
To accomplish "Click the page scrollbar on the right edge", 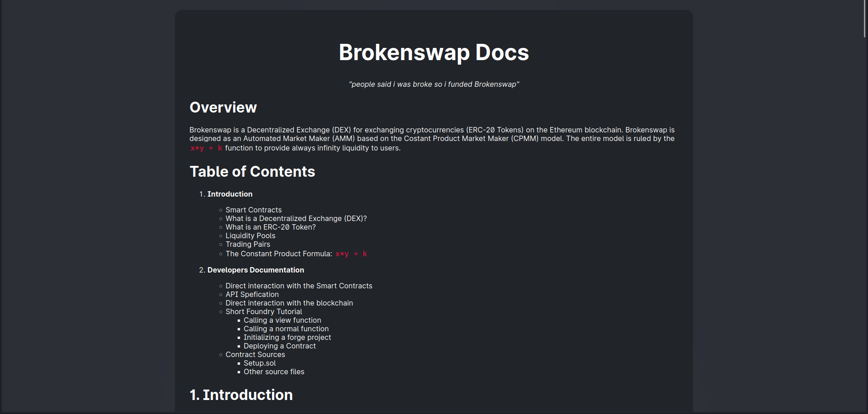I will [864, 18].
